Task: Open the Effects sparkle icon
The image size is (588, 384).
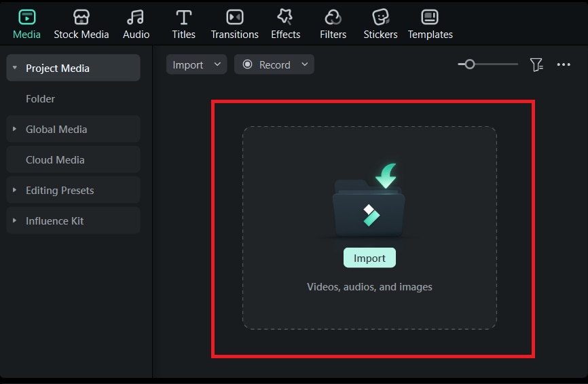Action: [285, 17]
